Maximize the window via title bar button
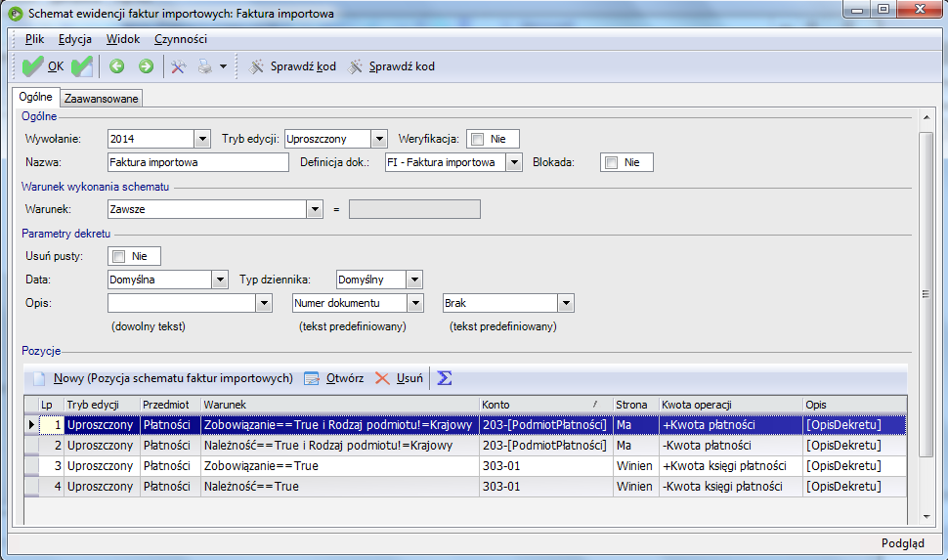948x560 pixels. coord(883,9)
